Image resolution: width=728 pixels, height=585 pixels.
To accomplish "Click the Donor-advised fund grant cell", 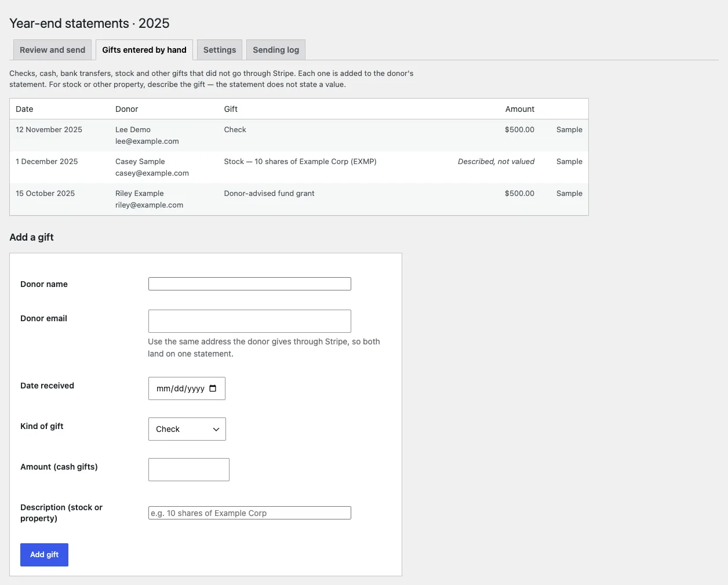I will (270, 194).
